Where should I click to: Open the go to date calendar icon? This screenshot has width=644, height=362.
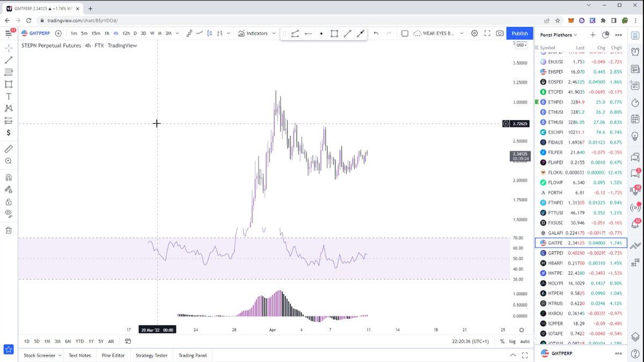pyautogui.click(x=128, y=341)
